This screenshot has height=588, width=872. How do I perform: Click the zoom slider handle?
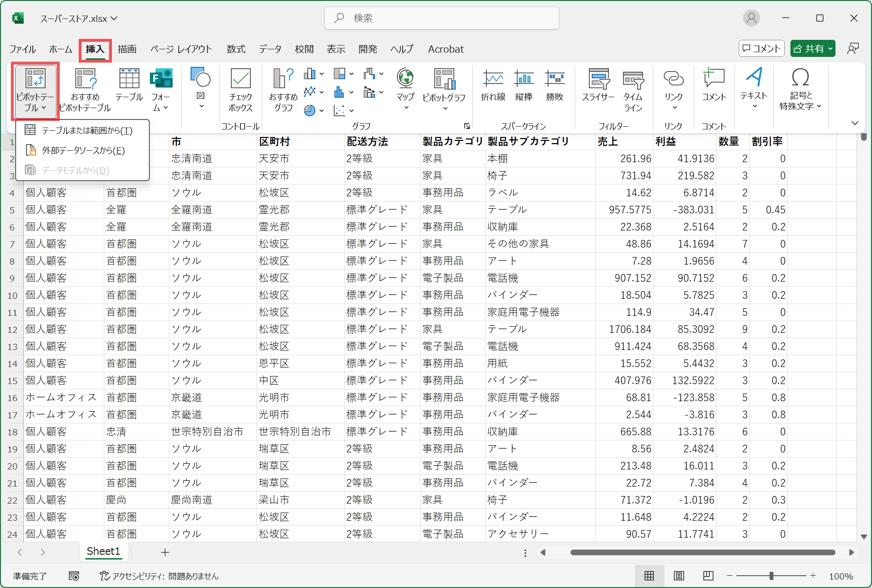click(771, 576)
